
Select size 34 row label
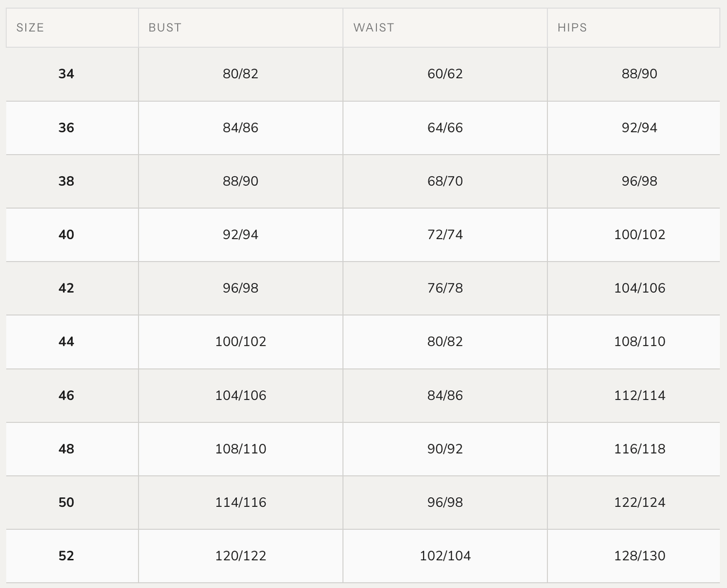[66, 74]
